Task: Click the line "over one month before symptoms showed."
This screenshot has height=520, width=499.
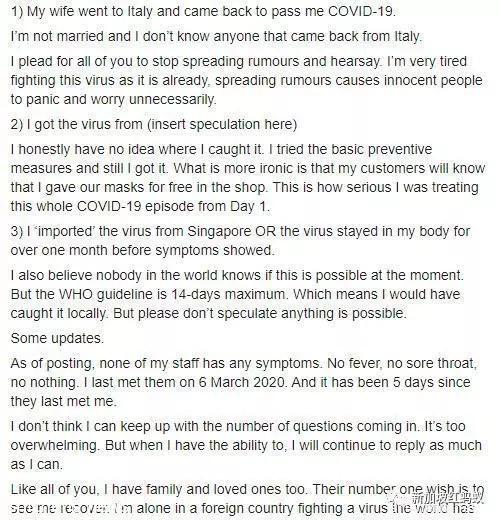Action: tap(143, 250)
